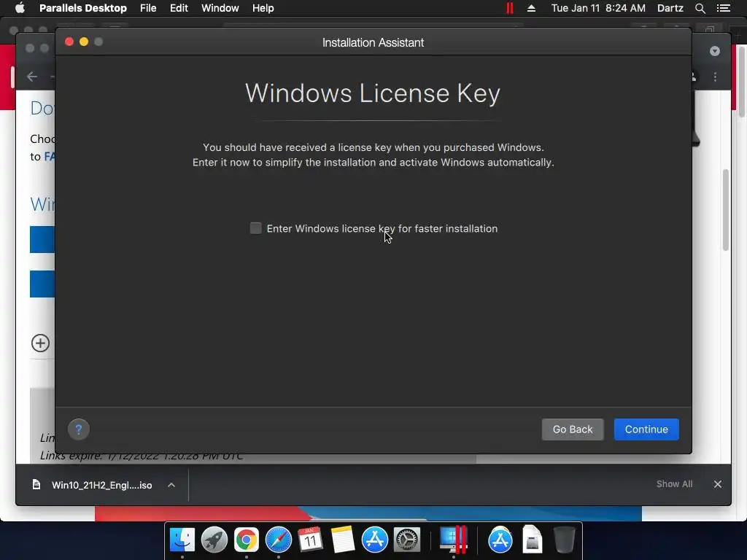Open Safari from the Dock
The height and width of the screenshot is (560, 747).
click(x=278, y=540)
